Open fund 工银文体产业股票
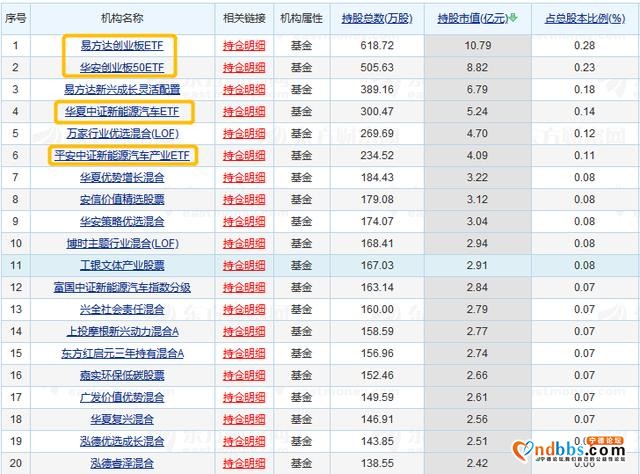640x474 pixels. click(122, 266)
